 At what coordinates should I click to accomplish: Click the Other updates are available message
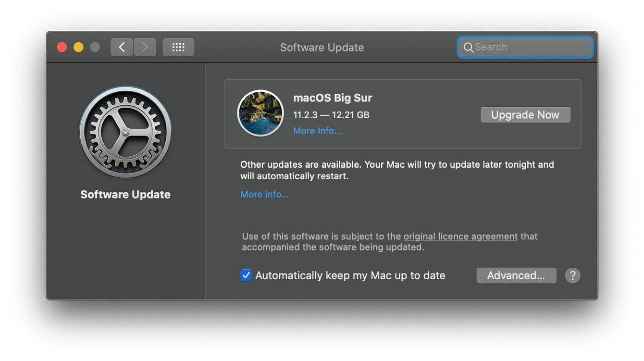[397, 170]
